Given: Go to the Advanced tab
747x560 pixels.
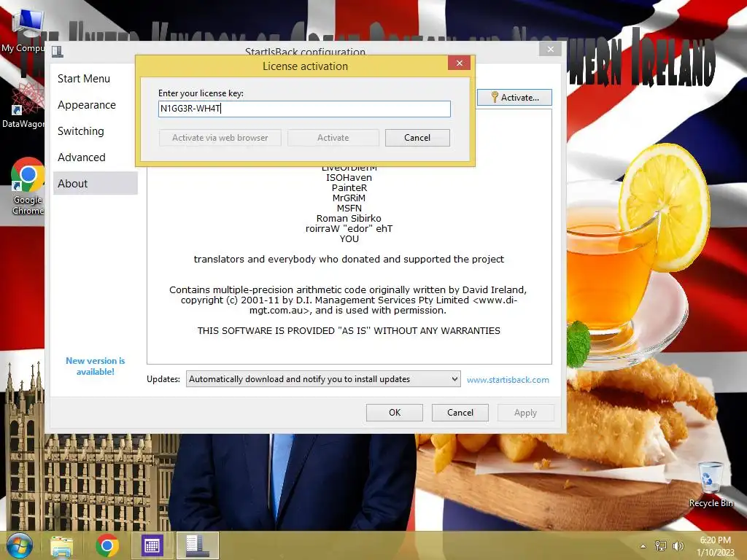Looking at the screenshot, I should point(82,157).
